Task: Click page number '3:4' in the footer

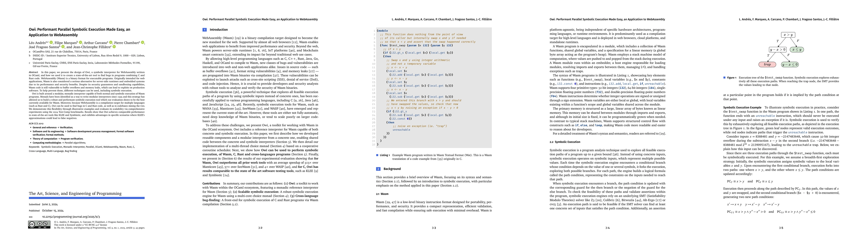Action: point(607,228)
